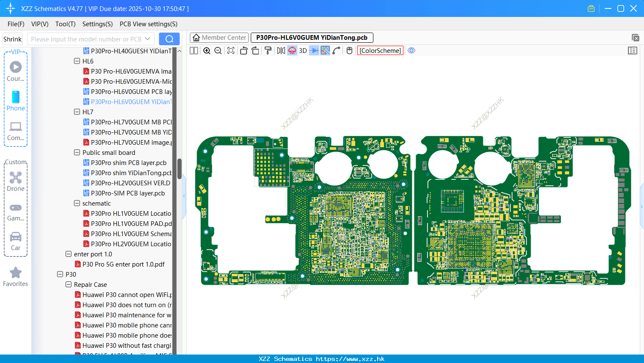This screenshot has height=363, width=644.
Task: Open the ColorScheme selector
Action: point(380,50)
